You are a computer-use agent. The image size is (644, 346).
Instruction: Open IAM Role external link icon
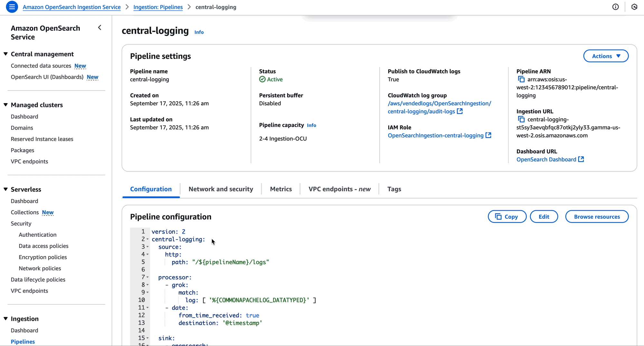click(x=488, y=135)
